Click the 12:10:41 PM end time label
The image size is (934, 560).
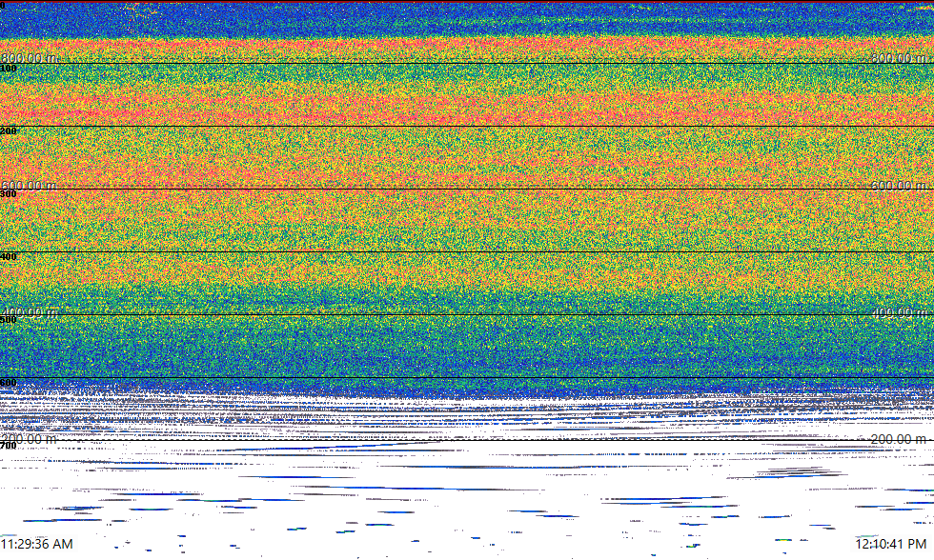(890, 544)
